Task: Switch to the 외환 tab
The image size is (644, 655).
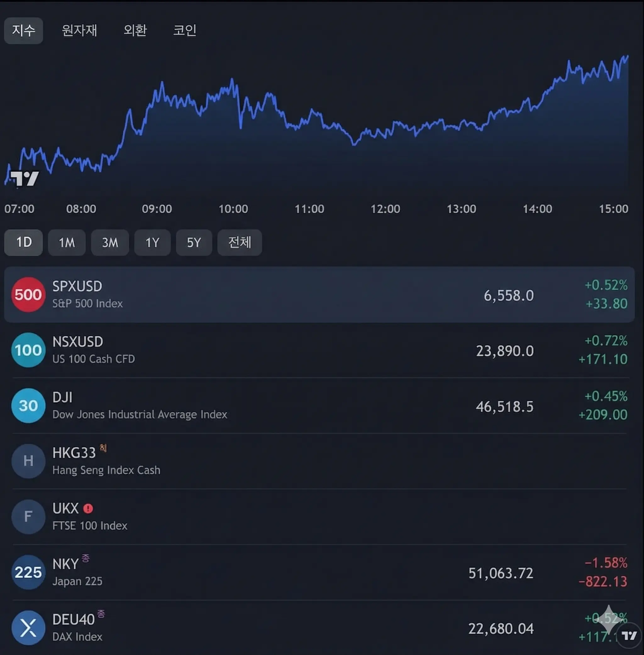Action: (135, 30)
